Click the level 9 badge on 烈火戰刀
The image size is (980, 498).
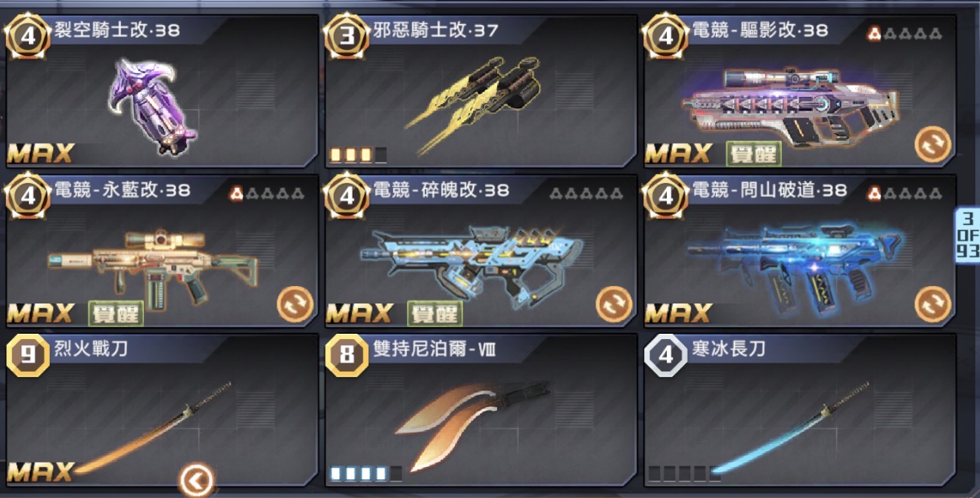point(28,354)
